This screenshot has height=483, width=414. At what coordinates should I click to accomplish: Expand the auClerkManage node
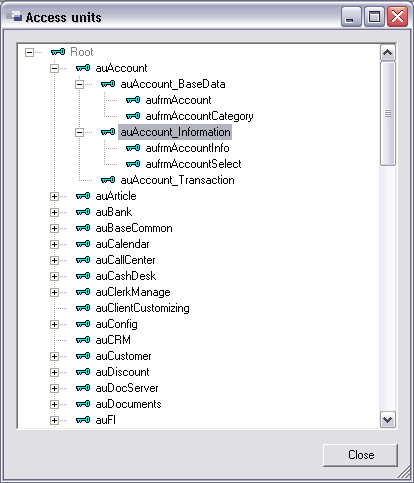(54, 292)
